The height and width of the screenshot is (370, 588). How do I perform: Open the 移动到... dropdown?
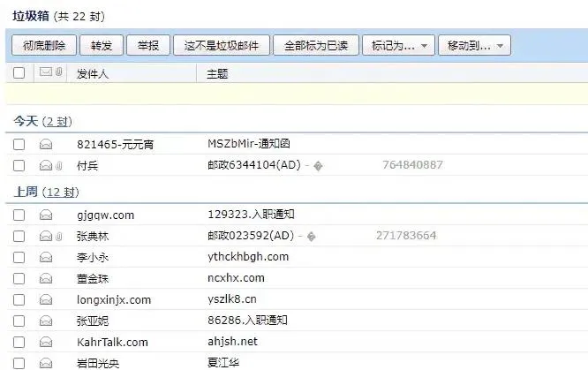click(x=474, y=45)
